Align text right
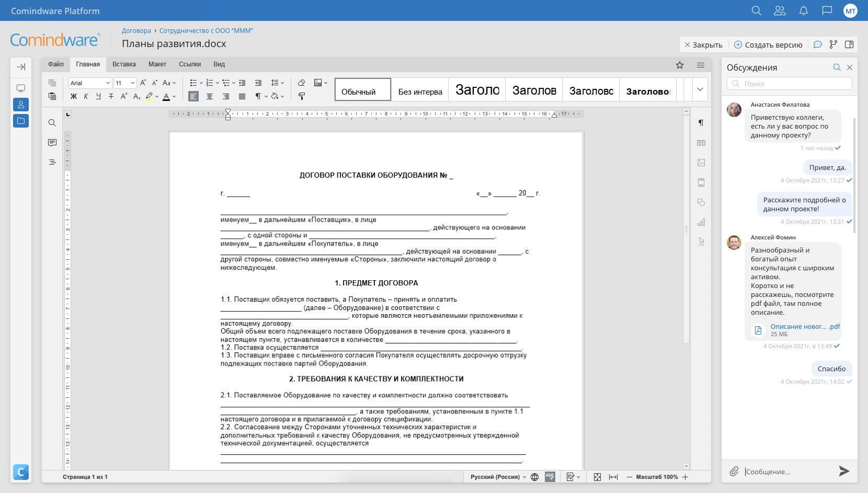Screen dimensions: 868x493 coord(226,96)
